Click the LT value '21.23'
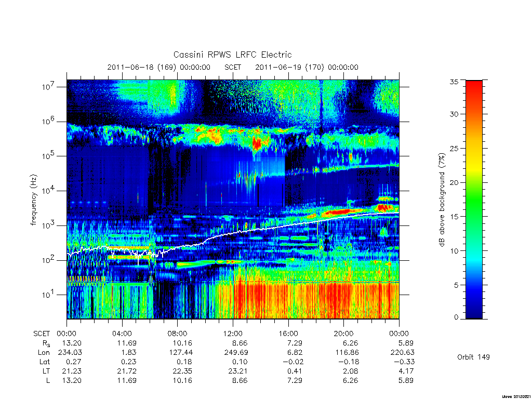The height and width of the screenshot is (399, 532). (72, 371)
